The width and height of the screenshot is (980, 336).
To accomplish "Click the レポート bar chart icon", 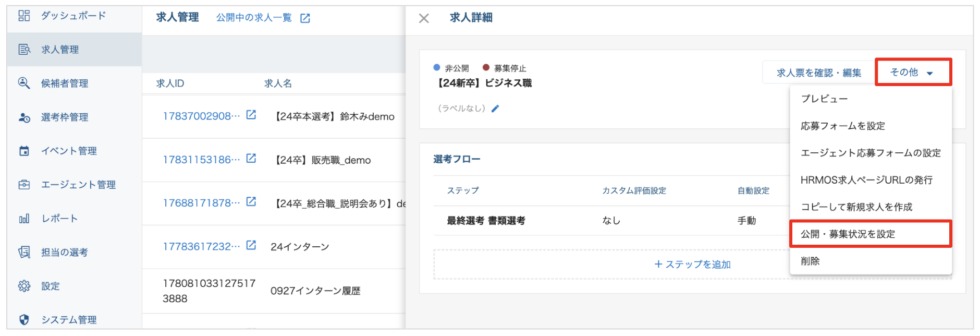I will [x=24, y=219].
